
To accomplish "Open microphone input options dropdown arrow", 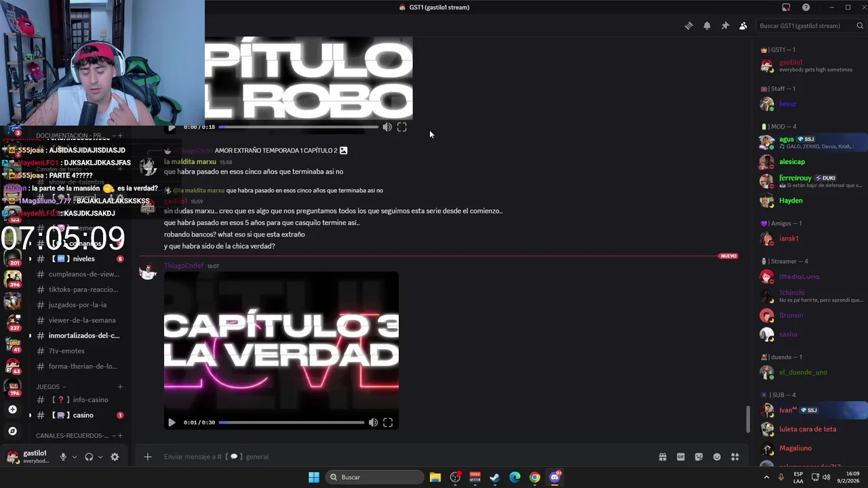I will [x=75, y=457].
